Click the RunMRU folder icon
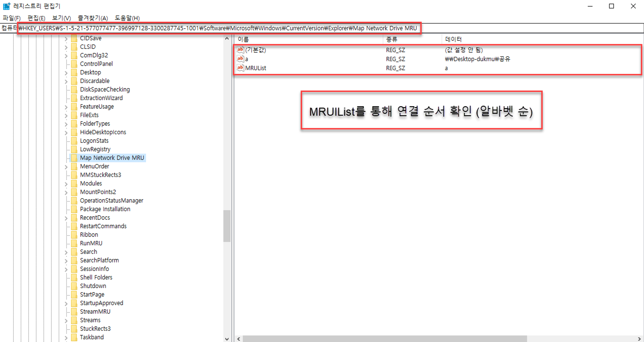The width and height of the screenshot is (644, 342). click(x=74, y=243)
